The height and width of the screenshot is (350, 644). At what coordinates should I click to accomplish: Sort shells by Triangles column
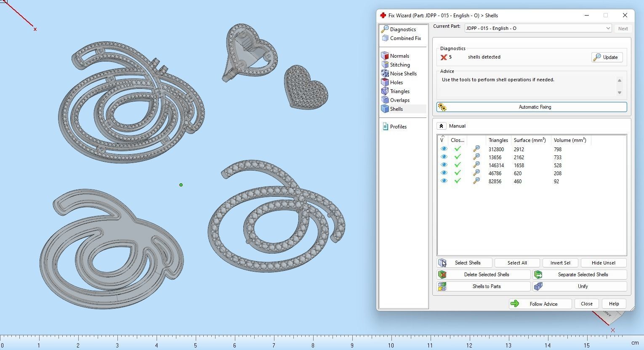pos(498,140)
